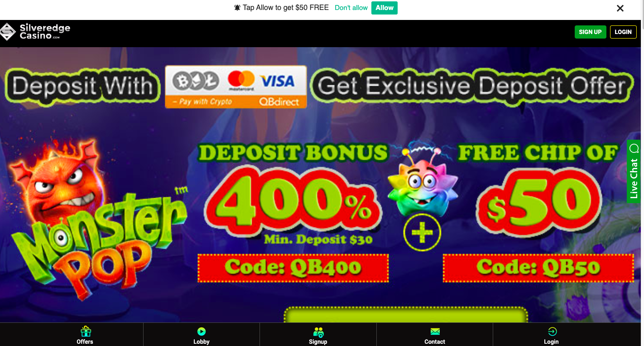
Task: Select the Don't allow link
Action: [351, 8]
